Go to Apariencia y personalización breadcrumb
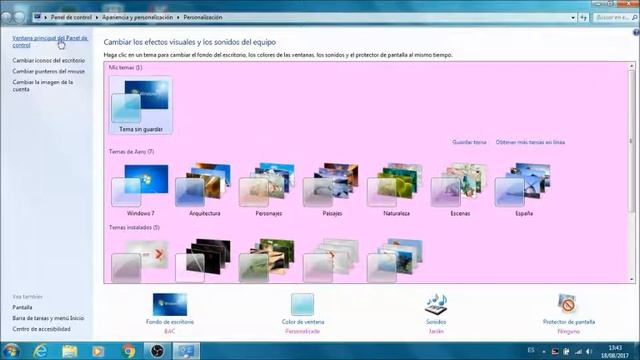The height and width of the screenshot is (360, 640). (138, 18)
